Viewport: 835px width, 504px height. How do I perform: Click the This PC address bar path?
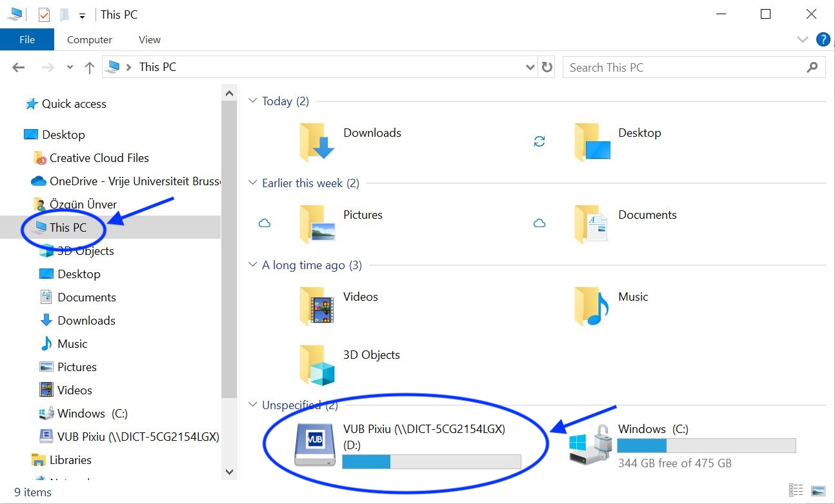coord(157,67)
